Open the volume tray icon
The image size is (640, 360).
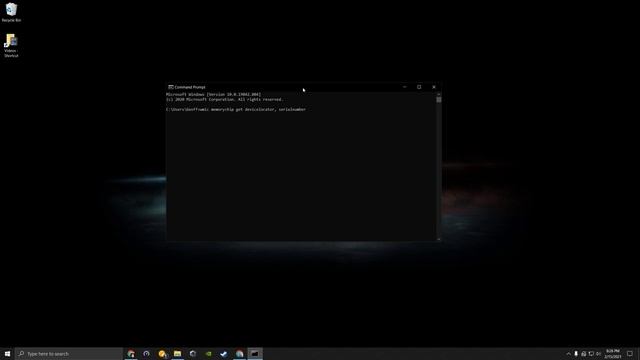tap(599, 353)
